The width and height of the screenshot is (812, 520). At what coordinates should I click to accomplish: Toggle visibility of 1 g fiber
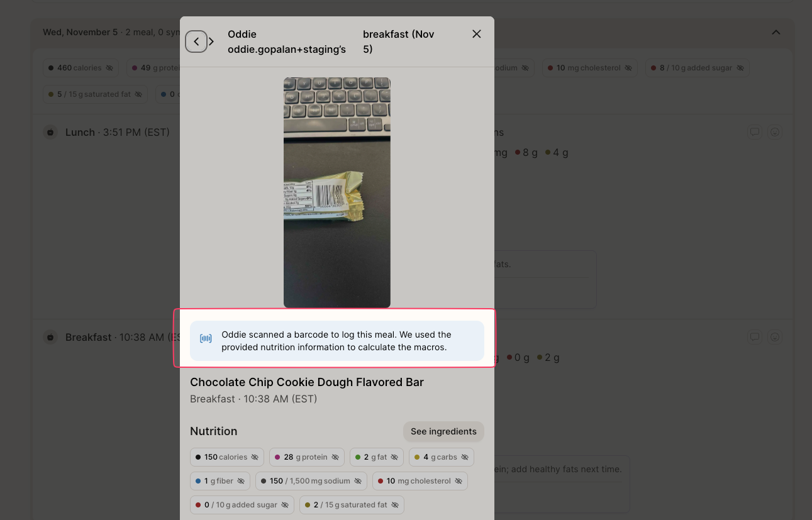(x=240, y=481)
